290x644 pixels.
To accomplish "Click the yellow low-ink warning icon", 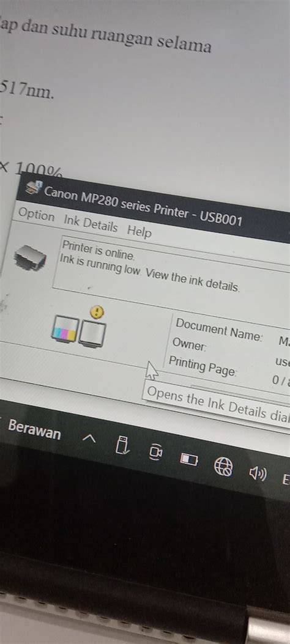I will coord(97,313).
